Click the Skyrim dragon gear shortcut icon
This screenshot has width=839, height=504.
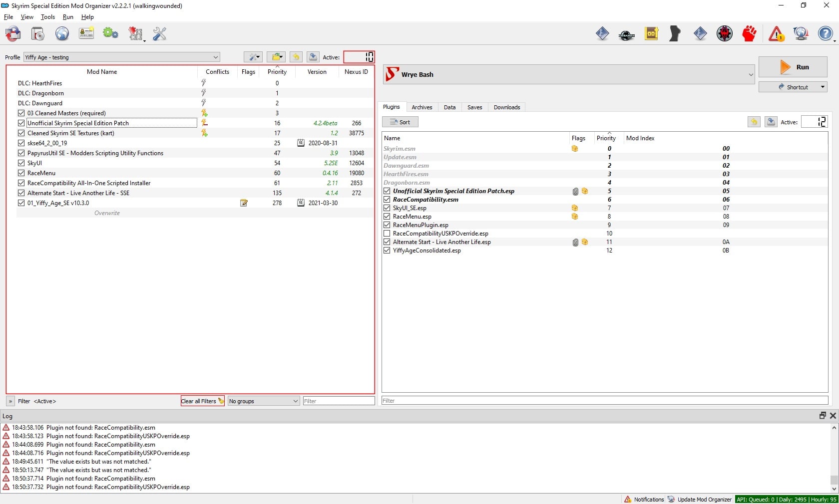(725, 34)
